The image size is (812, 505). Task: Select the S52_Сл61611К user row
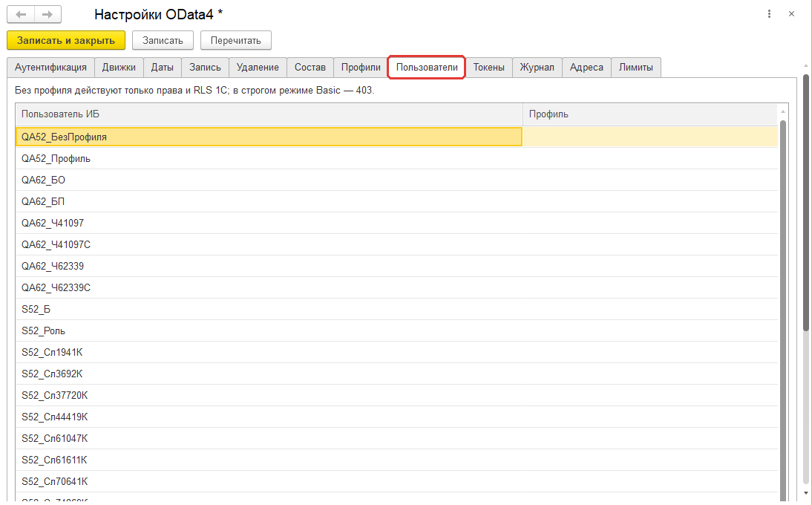[x=396, y=460]
